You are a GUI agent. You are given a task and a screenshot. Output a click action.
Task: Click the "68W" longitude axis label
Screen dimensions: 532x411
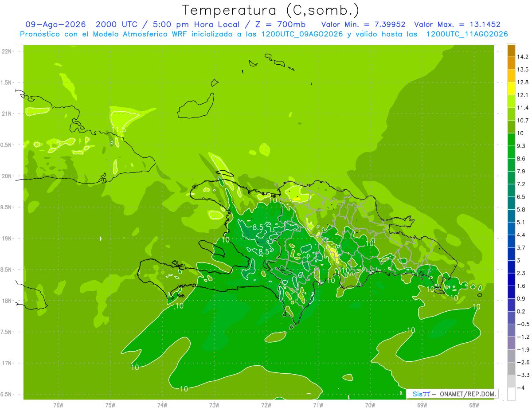tap(474, 405)
